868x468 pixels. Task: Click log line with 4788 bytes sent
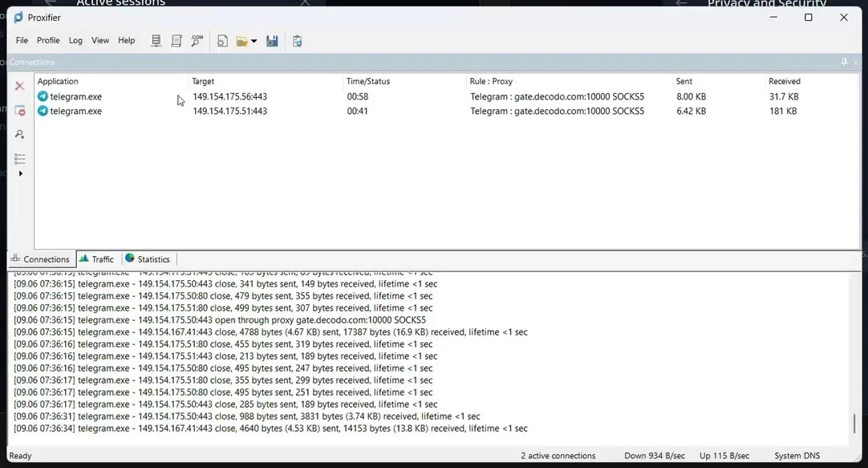(270, 332)
